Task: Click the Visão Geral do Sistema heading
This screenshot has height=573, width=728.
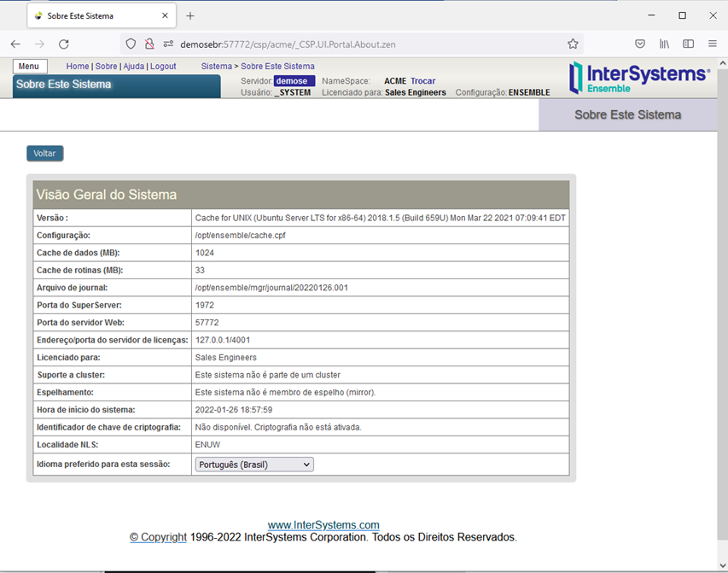Action: coord(107,194)
